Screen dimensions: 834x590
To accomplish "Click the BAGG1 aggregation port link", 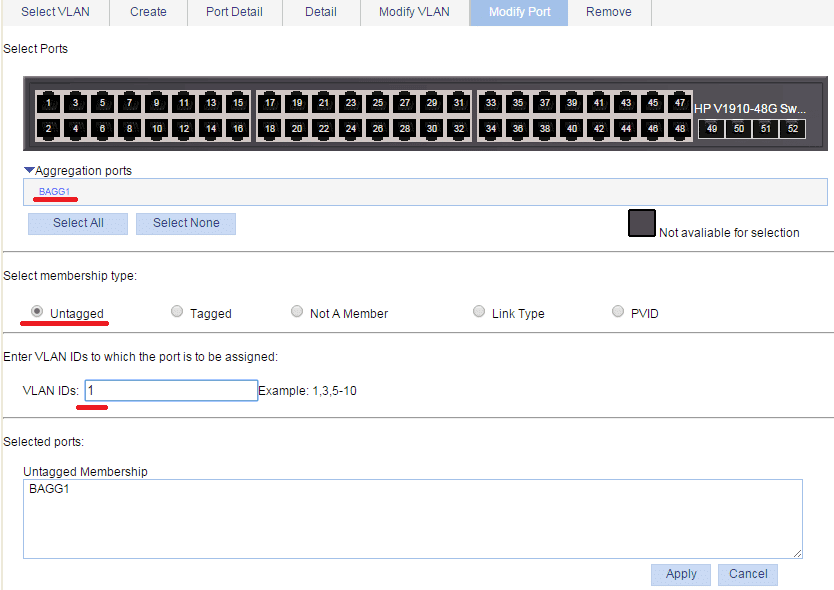I will [x=54, y=192].
